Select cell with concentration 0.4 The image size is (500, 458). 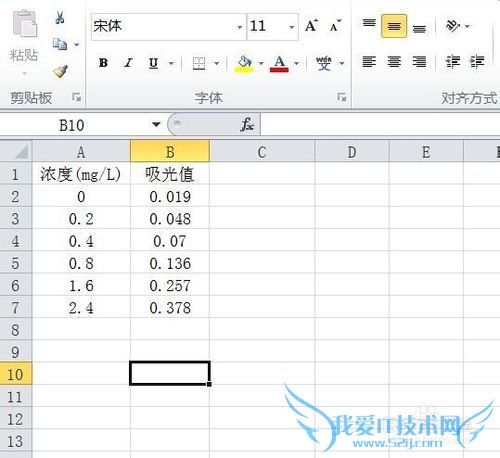(x=81, y=241)
